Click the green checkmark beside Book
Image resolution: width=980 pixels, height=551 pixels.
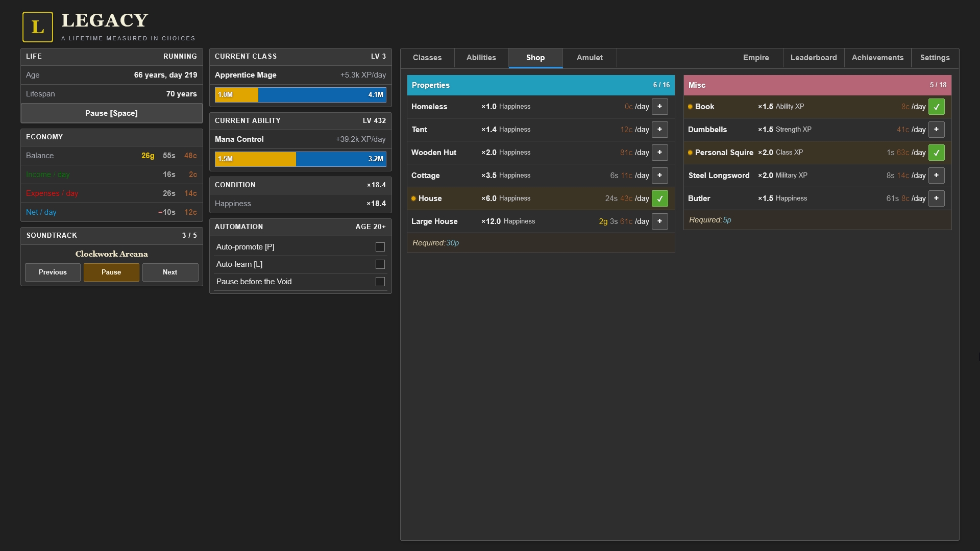(x=936, y=107)
